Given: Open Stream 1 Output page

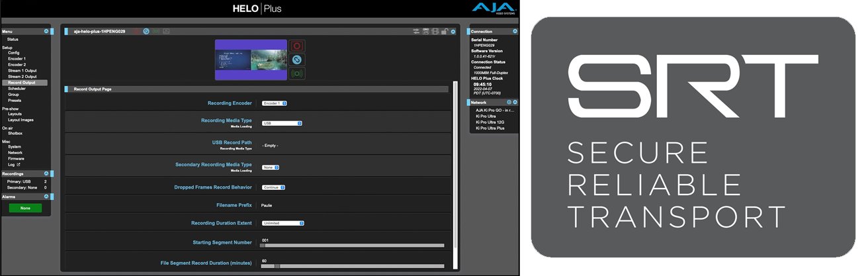Looking at the screenshot, I should 22,71.
